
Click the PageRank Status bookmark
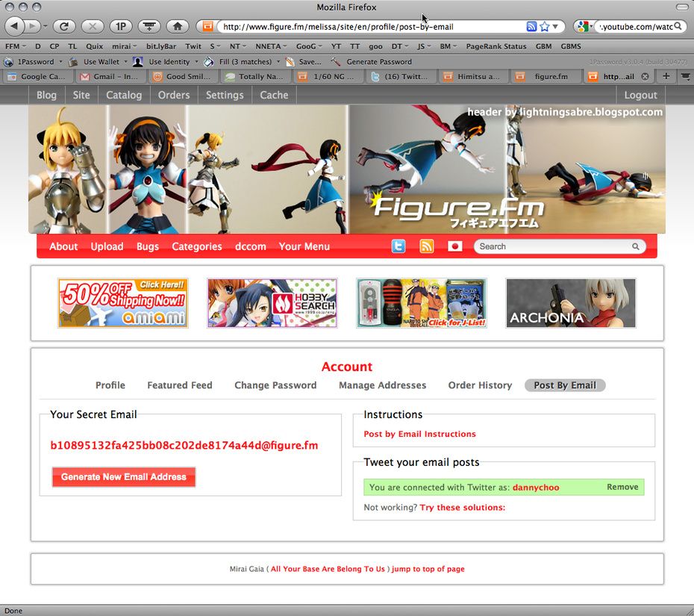coord(496,46)
